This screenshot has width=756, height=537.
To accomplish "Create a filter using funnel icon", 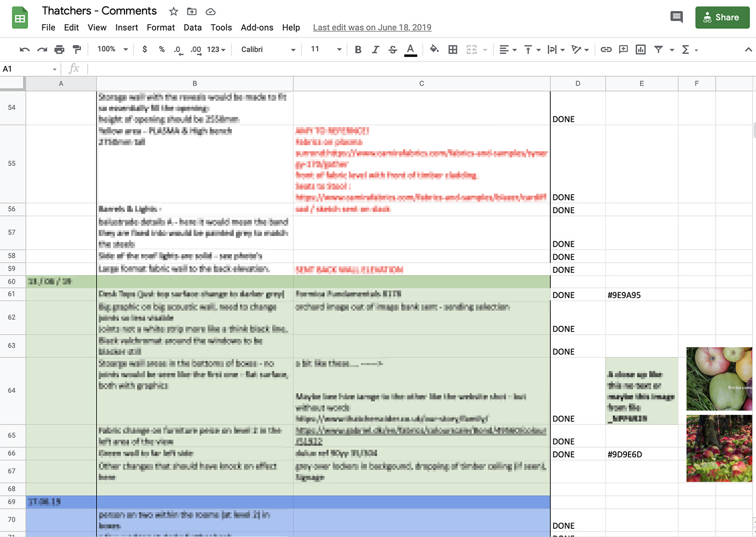I will click(x=658, y=49).
